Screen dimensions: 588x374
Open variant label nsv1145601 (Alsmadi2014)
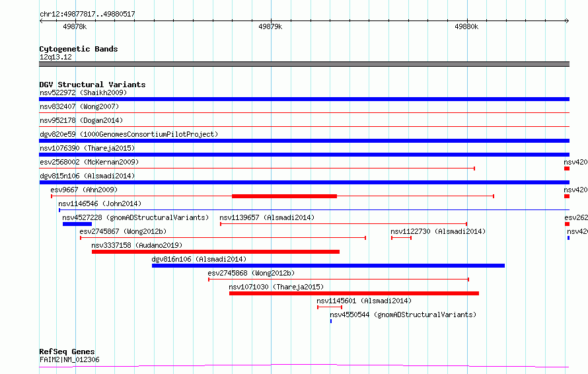pyautogui.click(x=364, y=301)
